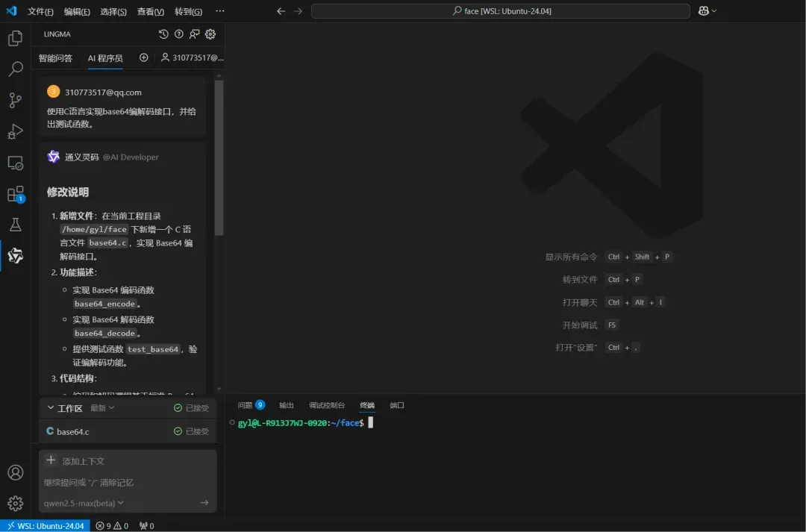Screen dimensions: 806x532
Task: Select the Lingma icon in activity bar
Action: (x=16, y=255)
